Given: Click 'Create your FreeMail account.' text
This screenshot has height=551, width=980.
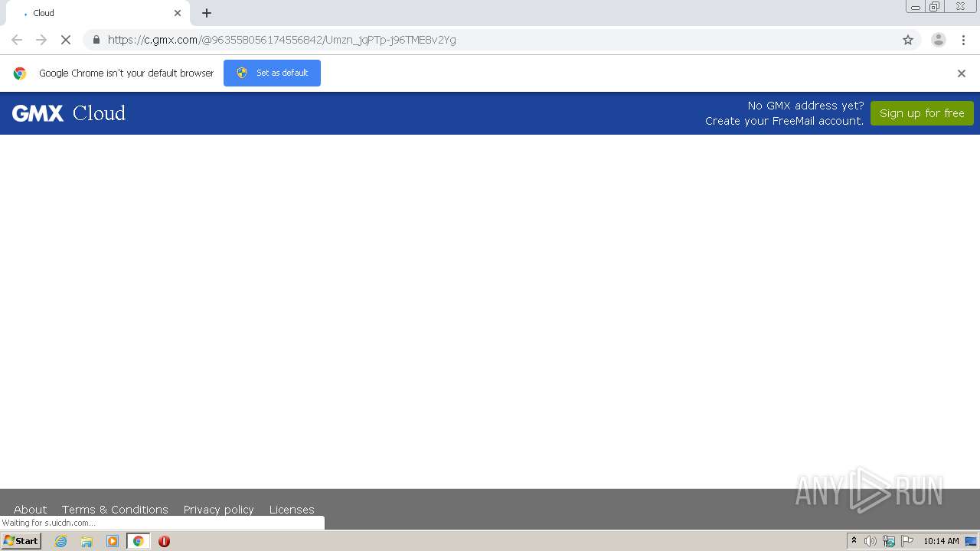Looking at the screenshot, I should coord(784,121).
